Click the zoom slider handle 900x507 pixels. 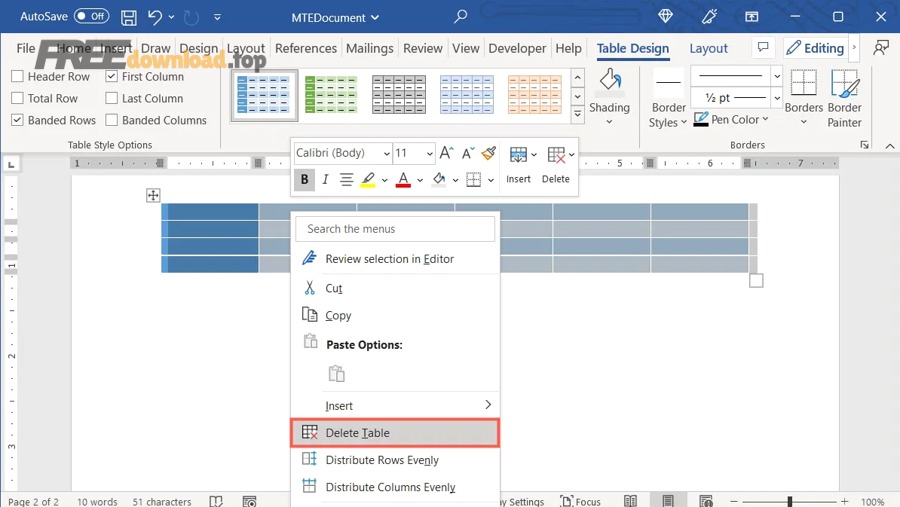[x=790, y=502]
